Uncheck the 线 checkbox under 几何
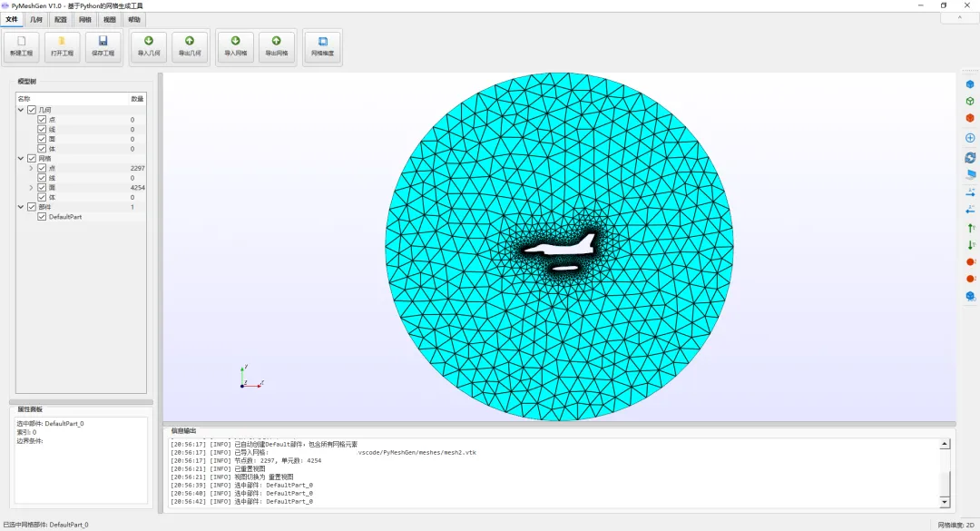Screen dimensions: 980x531 click(x=42, y=130)
